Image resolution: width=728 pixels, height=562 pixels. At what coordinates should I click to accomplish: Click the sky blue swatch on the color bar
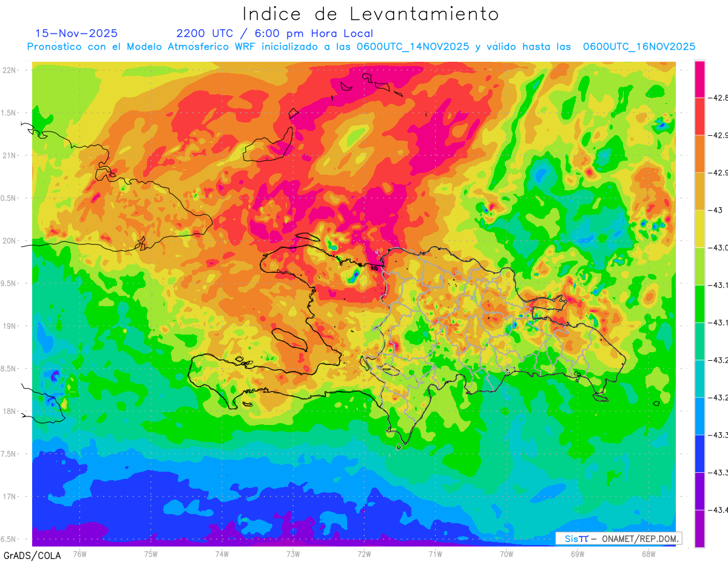point(699,416)
